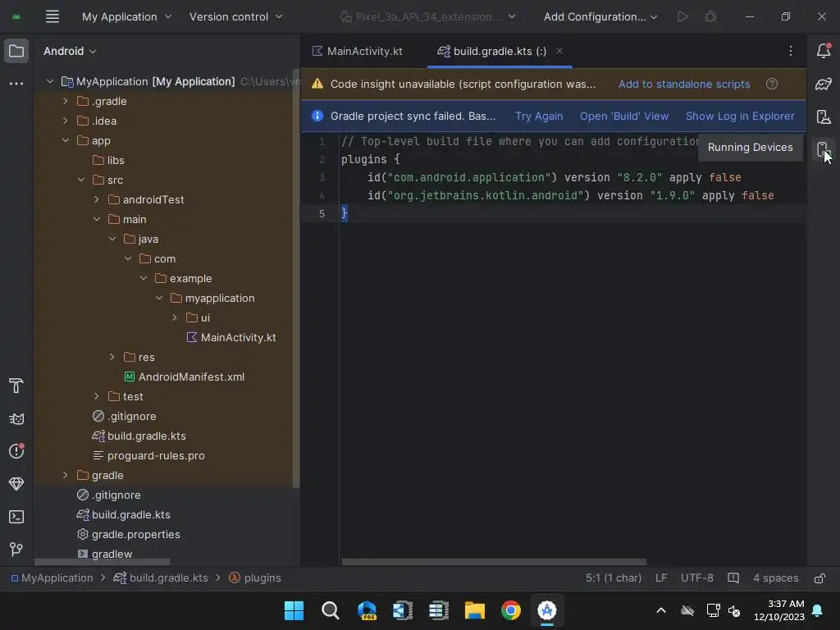The image size is (840, 630).
Task: Open Problems tool window
Action: (x=16, y=451)
